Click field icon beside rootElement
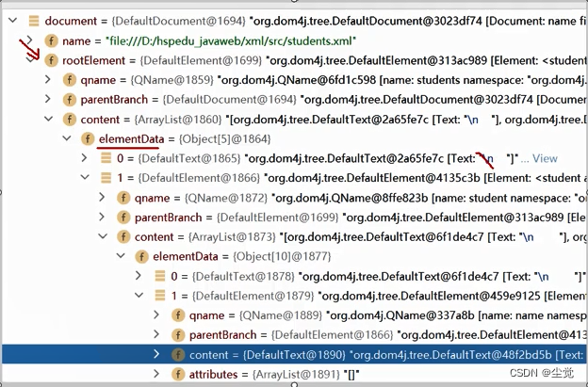The height and width of the screenshot is (387, 588). tap(52, 60)
